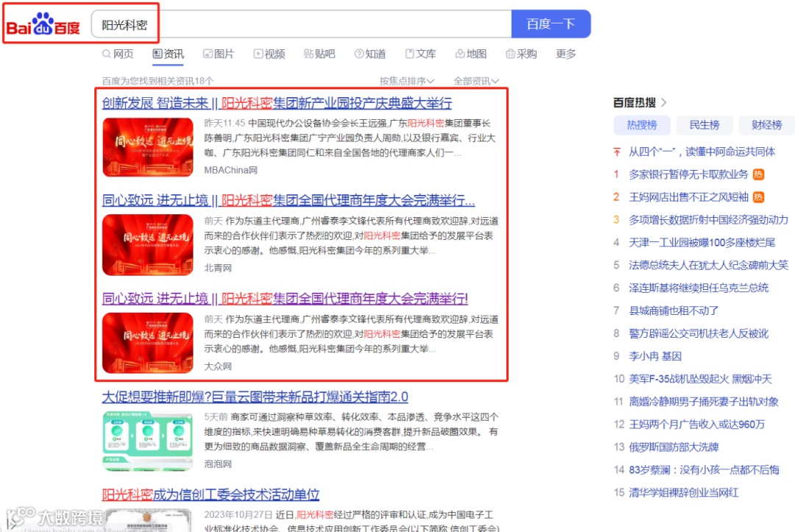Screen dimensions: 795x532
Task: Select the 热搜榜 tab
Action: coord(642,125)
